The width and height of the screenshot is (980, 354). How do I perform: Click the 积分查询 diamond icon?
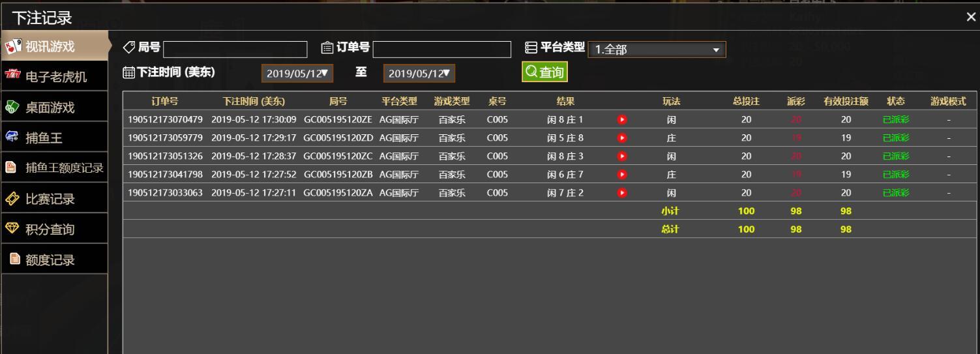[x=12, y=229]
